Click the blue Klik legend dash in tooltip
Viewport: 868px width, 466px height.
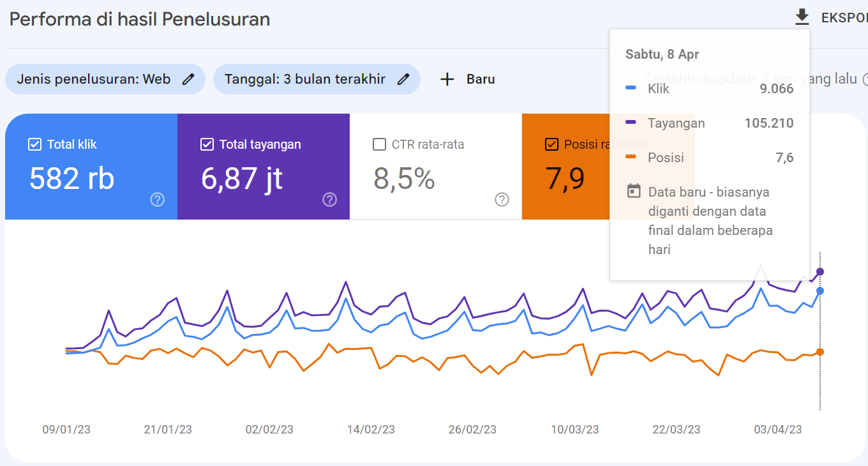point(631,87)
